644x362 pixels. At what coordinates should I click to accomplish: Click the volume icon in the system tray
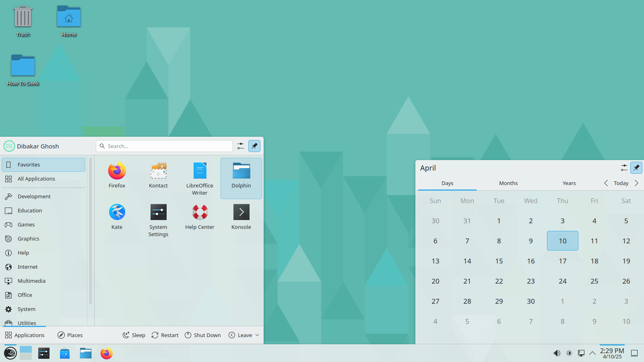click(557, 353)
